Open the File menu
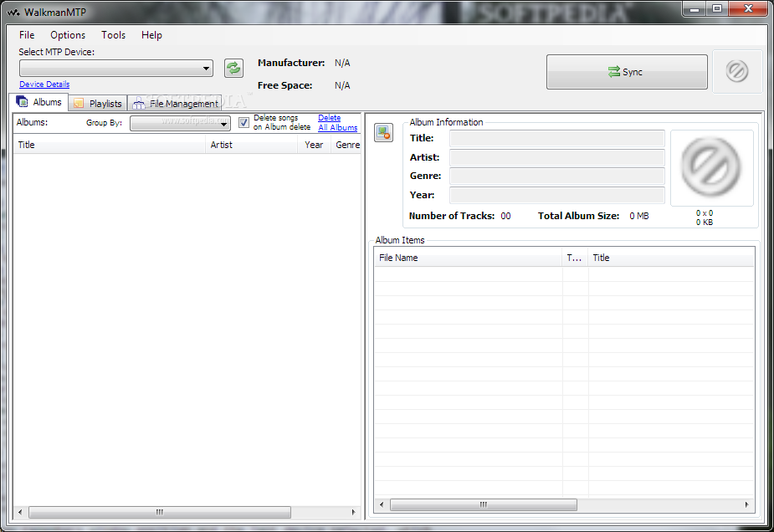Viewport: 774px width, 532px height. [27, 35]
